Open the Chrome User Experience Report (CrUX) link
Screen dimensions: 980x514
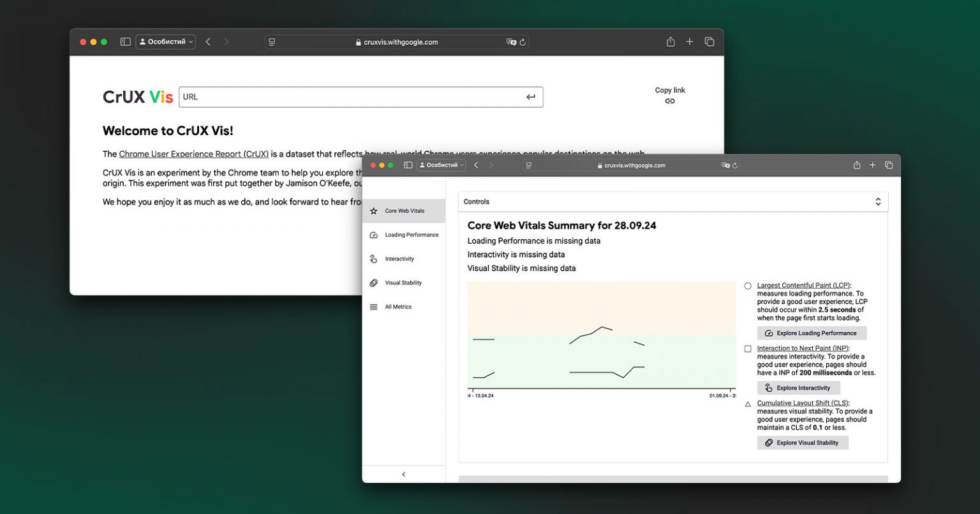(x=194, y=154)
